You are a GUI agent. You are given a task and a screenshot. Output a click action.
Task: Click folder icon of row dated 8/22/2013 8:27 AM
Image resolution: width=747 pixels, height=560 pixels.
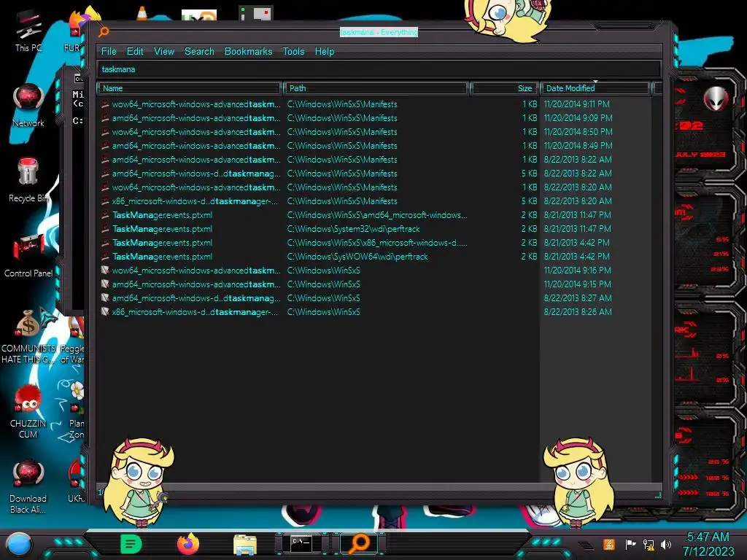[x=105, y=298]
